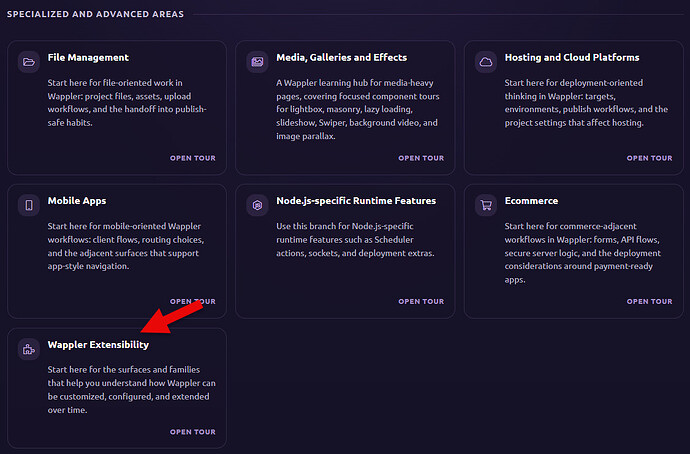690x454 pixels.
Task: Select the Node.js-specific Runtime Features title
Action: (356, 201)
